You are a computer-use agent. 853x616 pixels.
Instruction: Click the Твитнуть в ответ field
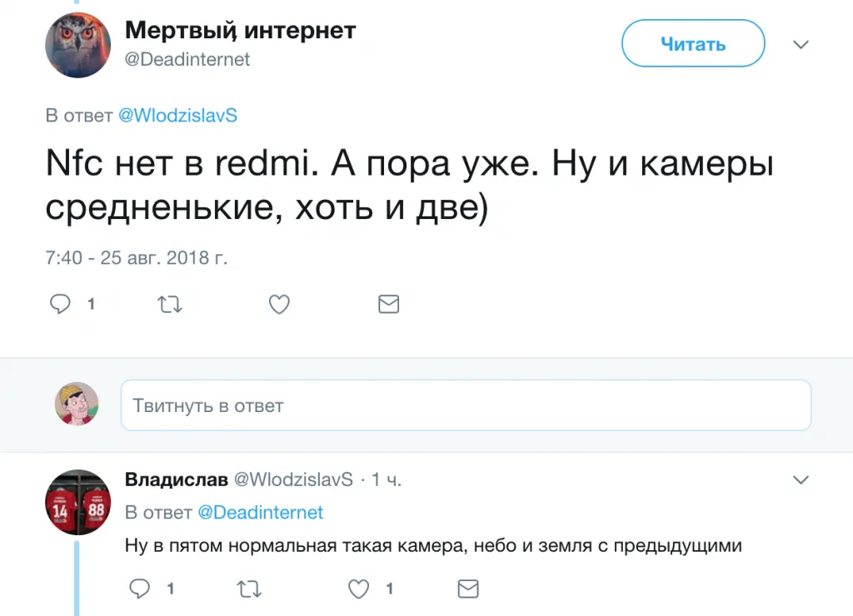tap(466, 405)
